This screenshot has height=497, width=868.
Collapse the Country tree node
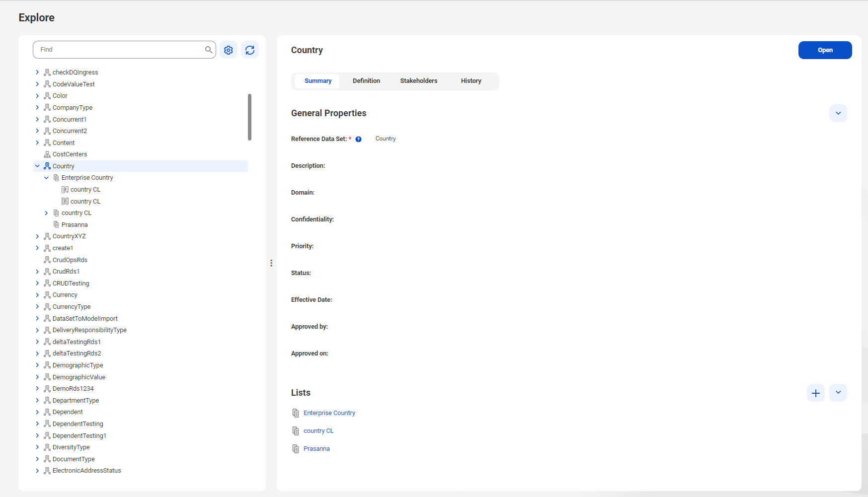coord(37,166)
